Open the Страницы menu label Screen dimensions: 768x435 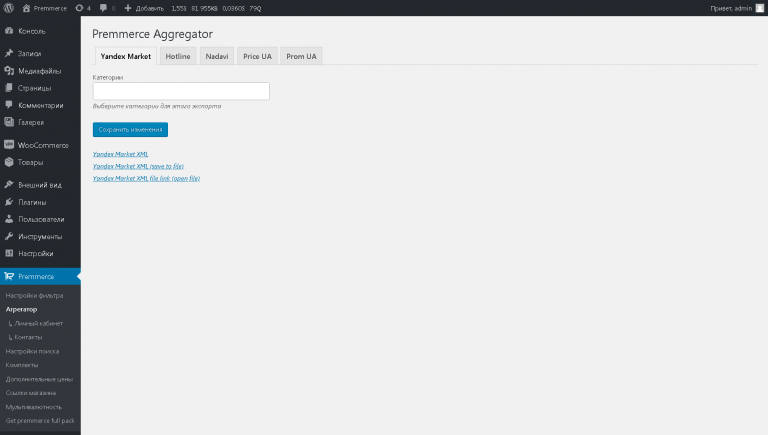(x=35, y=88)
